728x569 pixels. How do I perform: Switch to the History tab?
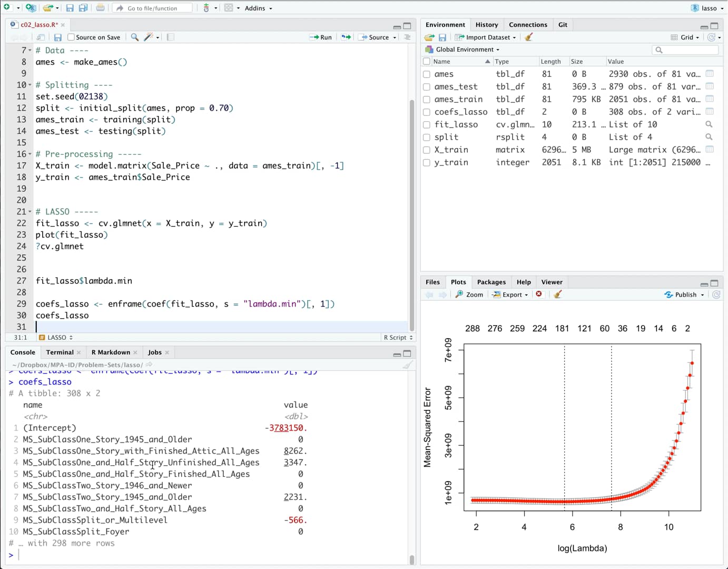point(486,25)
